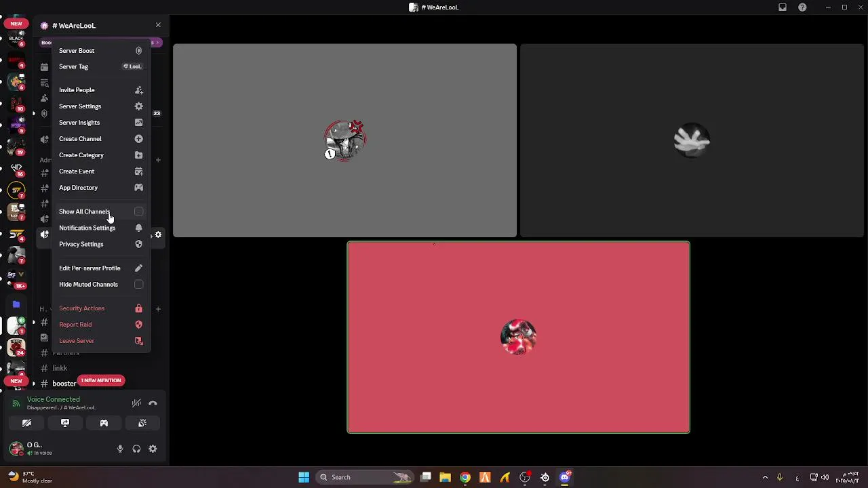The width and height of the screenshot is (868, 488).
Task: Click the channel settings gear beside the menu
Action: click(158, 235)
